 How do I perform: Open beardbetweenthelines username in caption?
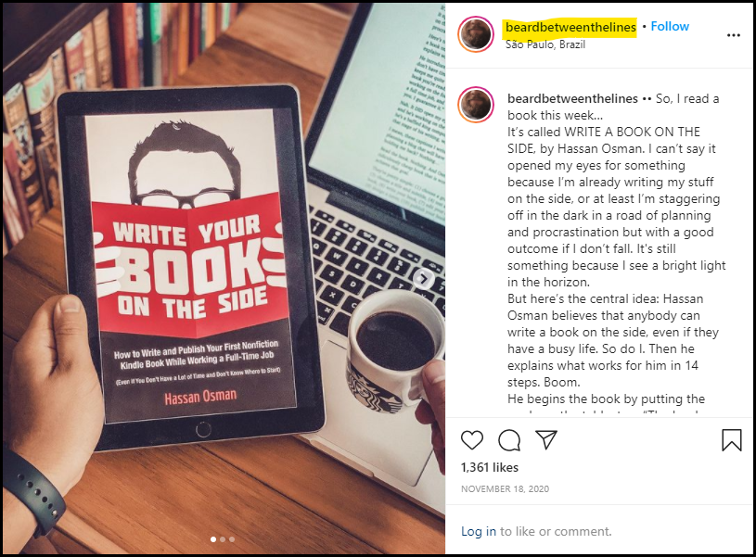tap(572, 98)
